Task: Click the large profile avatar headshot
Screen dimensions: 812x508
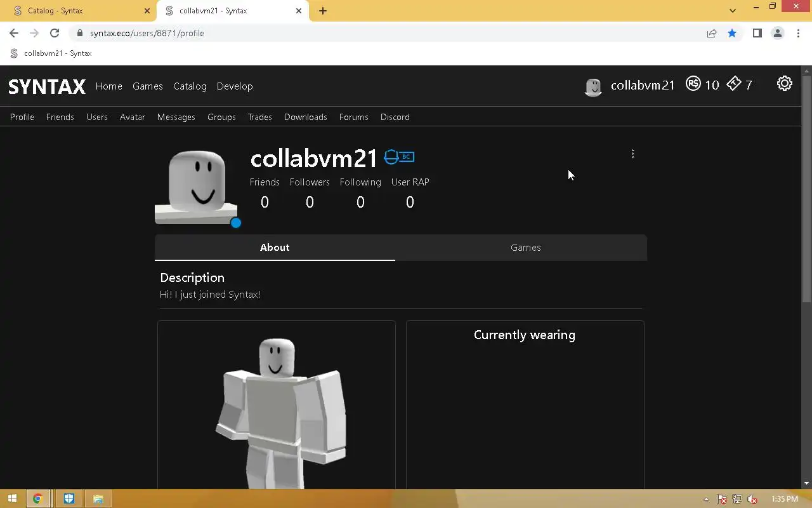Action: pyautogui.click(x=196, y=187)
